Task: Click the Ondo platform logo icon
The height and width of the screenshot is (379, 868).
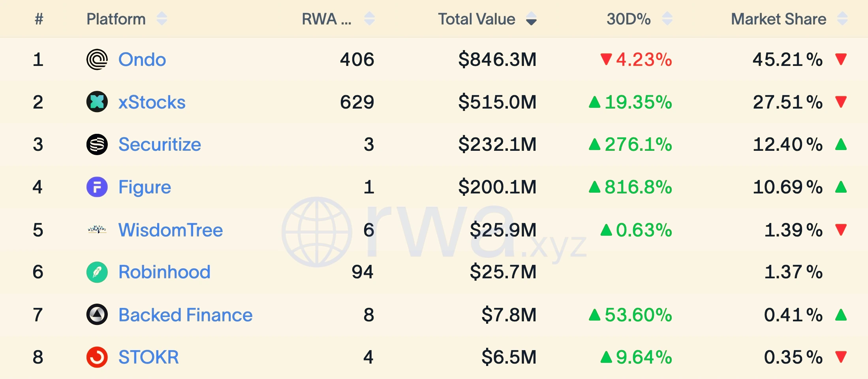Action: tap(97, 60)
